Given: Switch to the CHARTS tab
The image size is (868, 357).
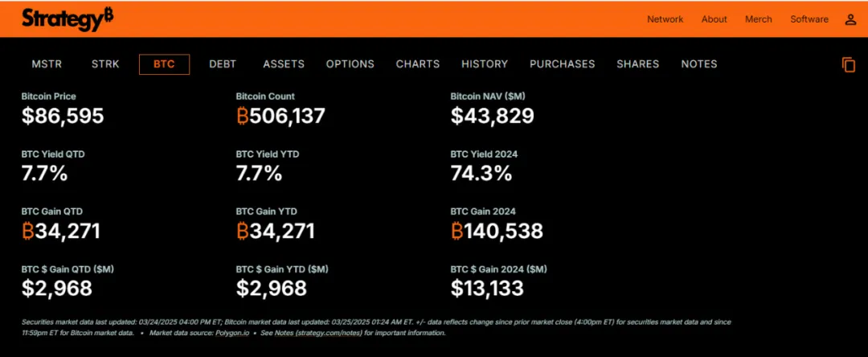Looking at the screenshot, I should tap(418, 64).
